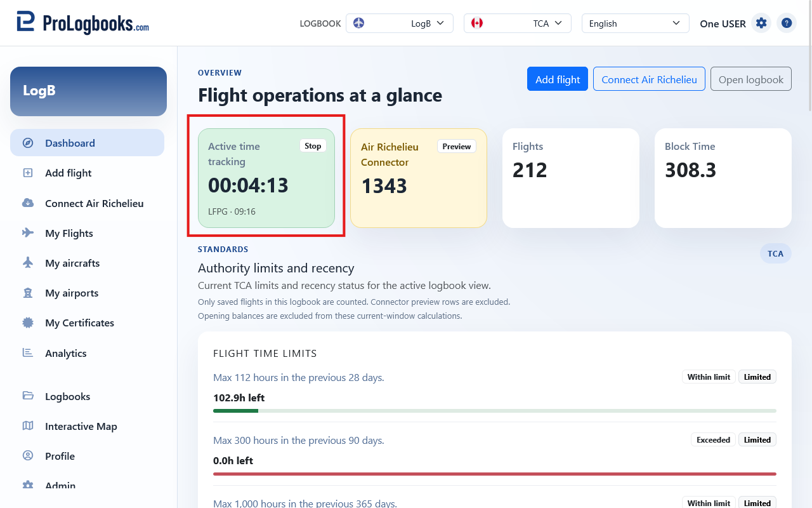812x508 pixels.
Task: Click the Open logbook button
Action: click(x=751, y=79)
